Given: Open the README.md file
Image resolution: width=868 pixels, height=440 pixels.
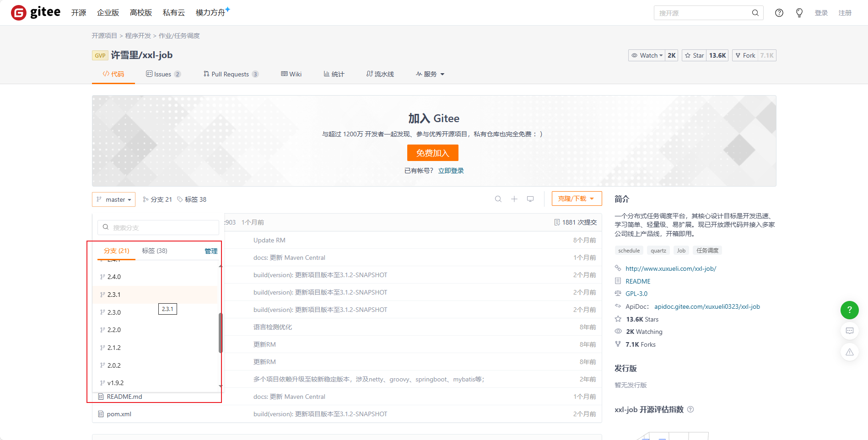Looking at the screenshot, I should point(124,397).
